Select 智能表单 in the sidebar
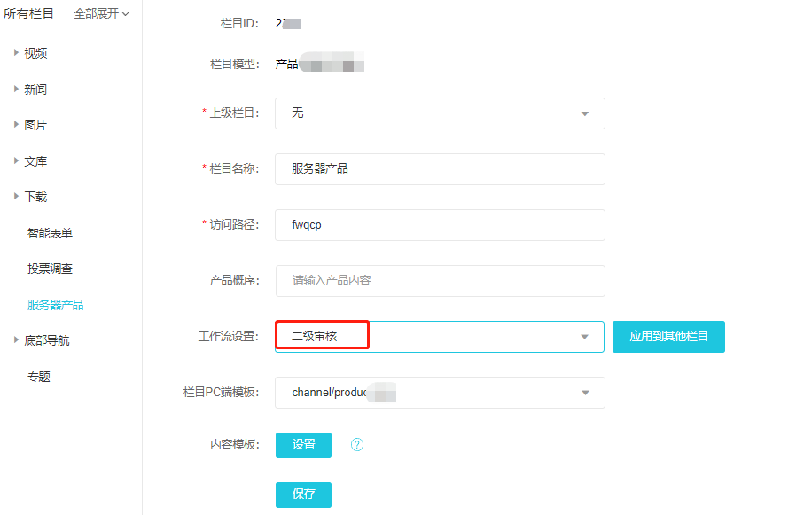 50,233
